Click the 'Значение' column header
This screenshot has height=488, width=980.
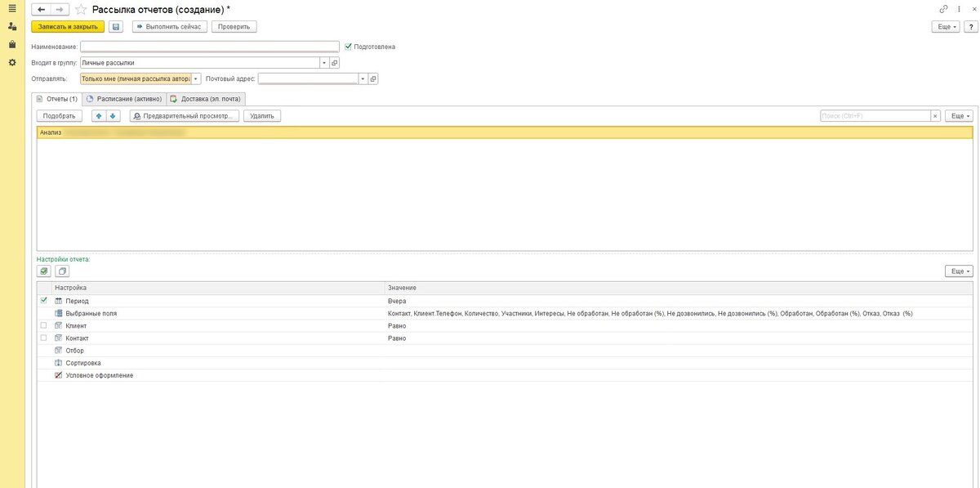pos(679,288)
